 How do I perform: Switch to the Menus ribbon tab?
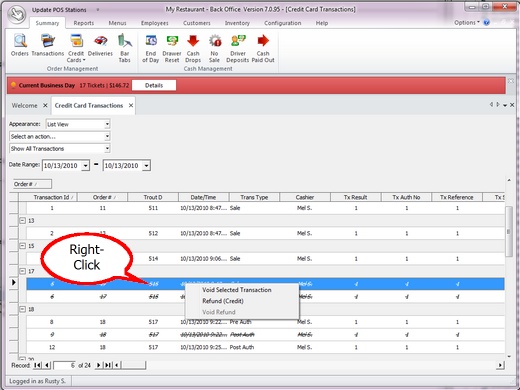(117, 23)
